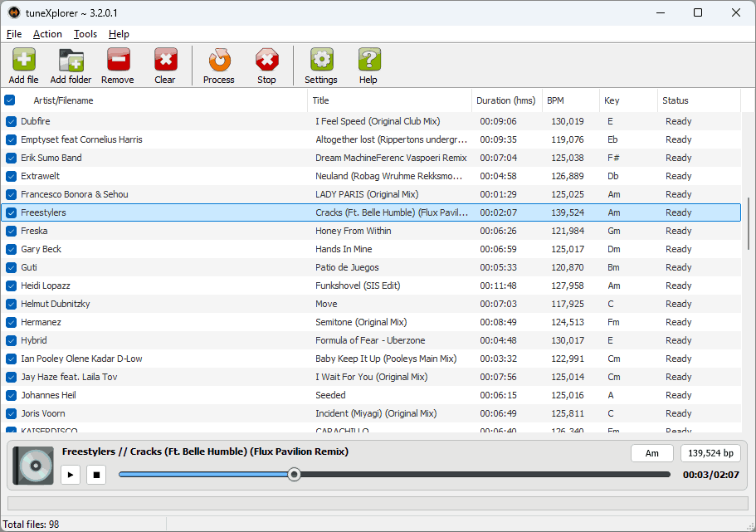Click the 00:03/02:07 playback time
The width and height of the screenshot is (756, 532).
point(710,475)
